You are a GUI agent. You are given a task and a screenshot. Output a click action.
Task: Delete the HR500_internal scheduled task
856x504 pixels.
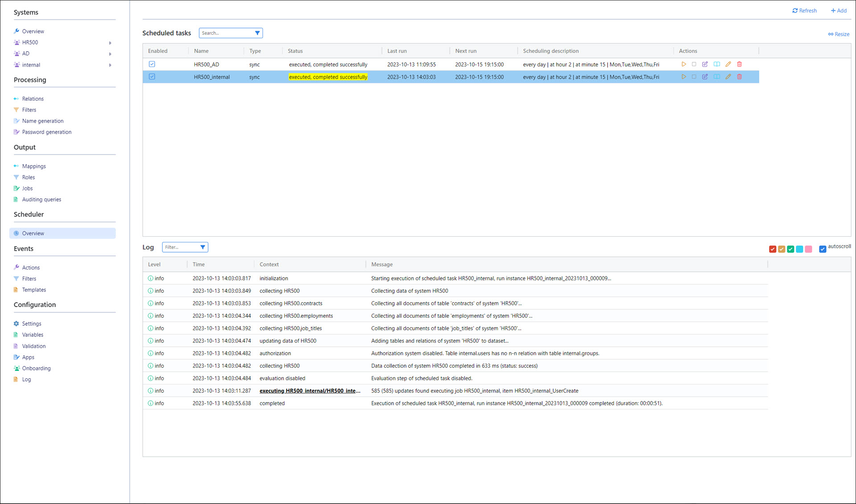[x=739, y=77]
